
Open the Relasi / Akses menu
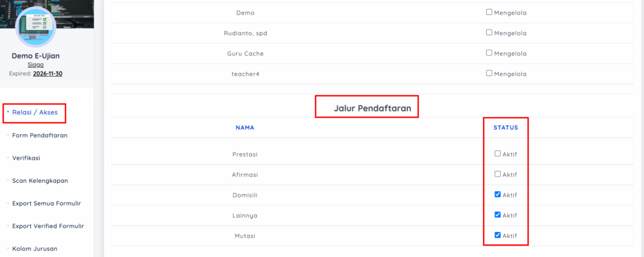pyautogui.click(x=35, y=113)
